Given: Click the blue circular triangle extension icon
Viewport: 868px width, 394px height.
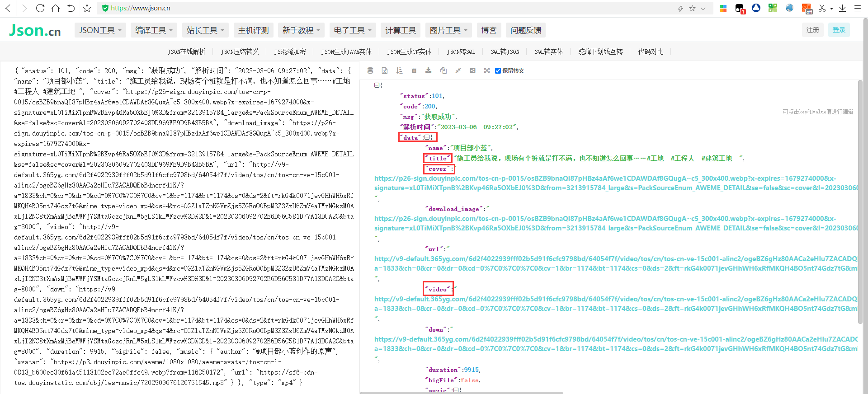Looking at the screenshot, I should point(756,8).
